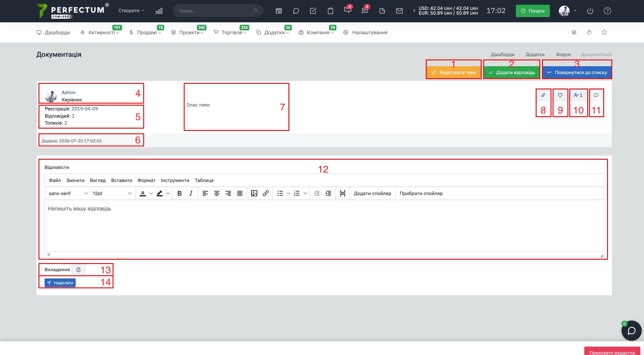644x355 pixels.
Task: Toggle italic text formatting
Action: click(191, 193)
